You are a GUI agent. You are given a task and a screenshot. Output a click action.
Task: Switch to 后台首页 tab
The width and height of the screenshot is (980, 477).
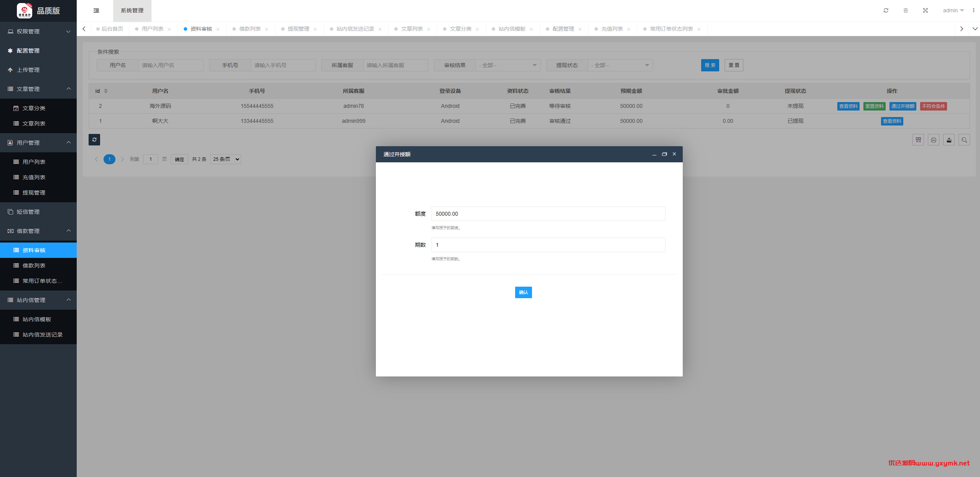click(x=110, y=29)
